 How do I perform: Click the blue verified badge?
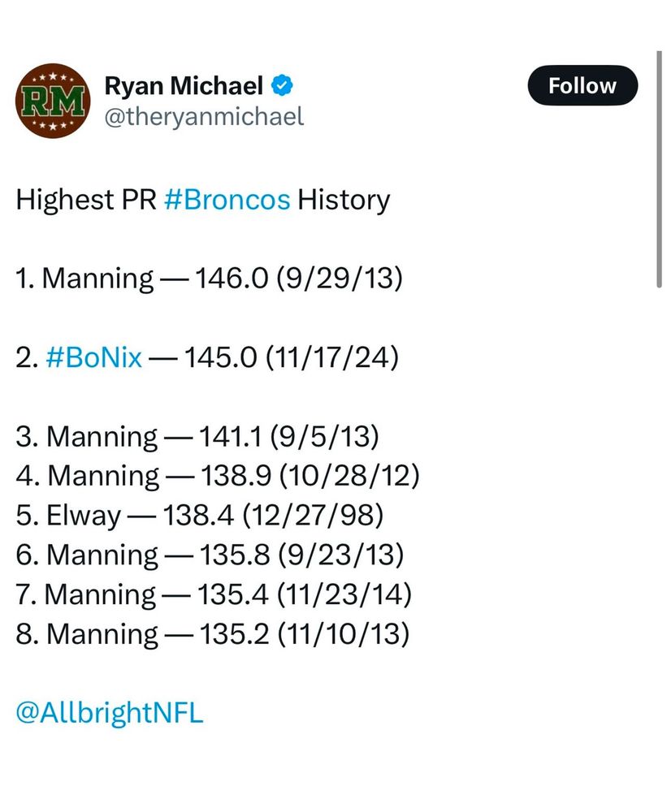coord(282,84)
